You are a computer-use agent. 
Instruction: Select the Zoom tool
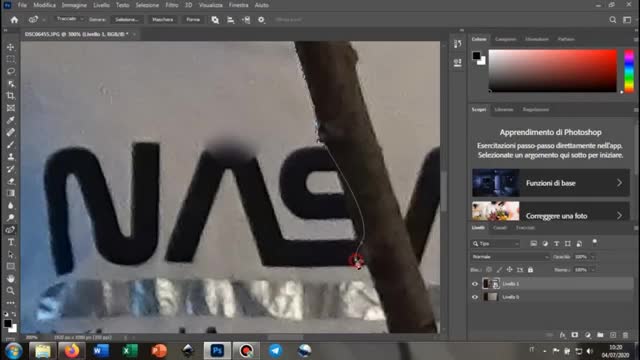[x=11, y=291]
